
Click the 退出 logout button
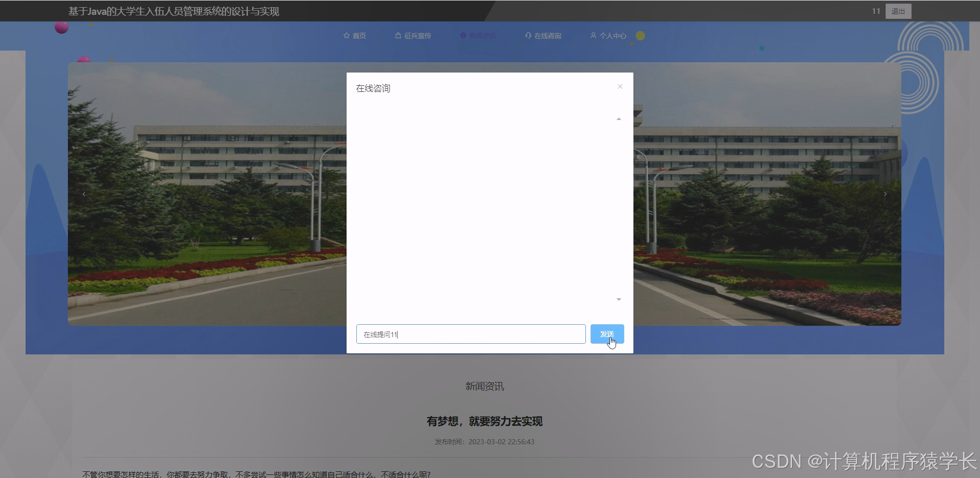[898, 11]
